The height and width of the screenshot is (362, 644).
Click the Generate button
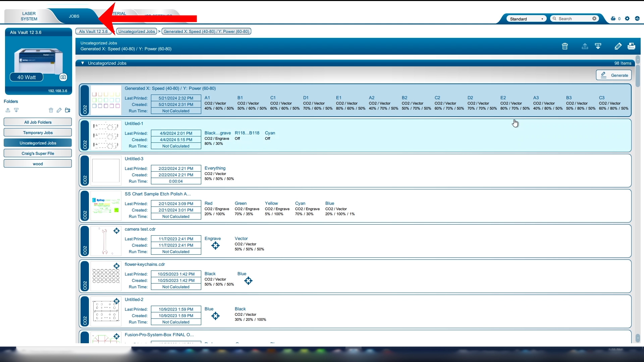point(613,75)
